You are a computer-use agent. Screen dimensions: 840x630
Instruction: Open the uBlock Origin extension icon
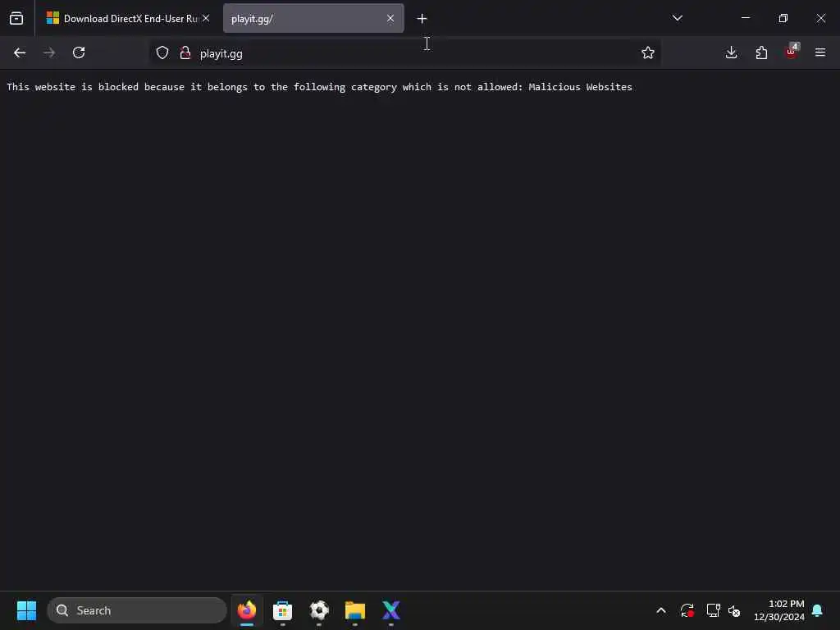[792, 52]
